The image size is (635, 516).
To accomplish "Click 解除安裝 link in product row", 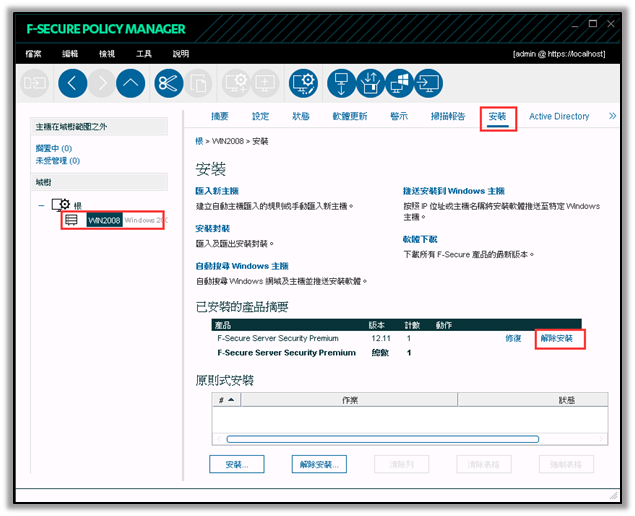I will pos(556,338).
